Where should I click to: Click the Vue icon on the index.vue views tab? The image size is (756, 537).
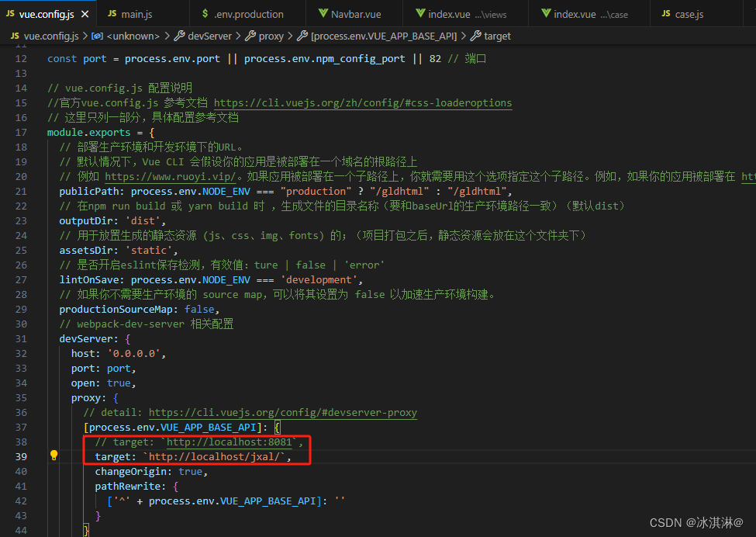click(x=420, y=13)
